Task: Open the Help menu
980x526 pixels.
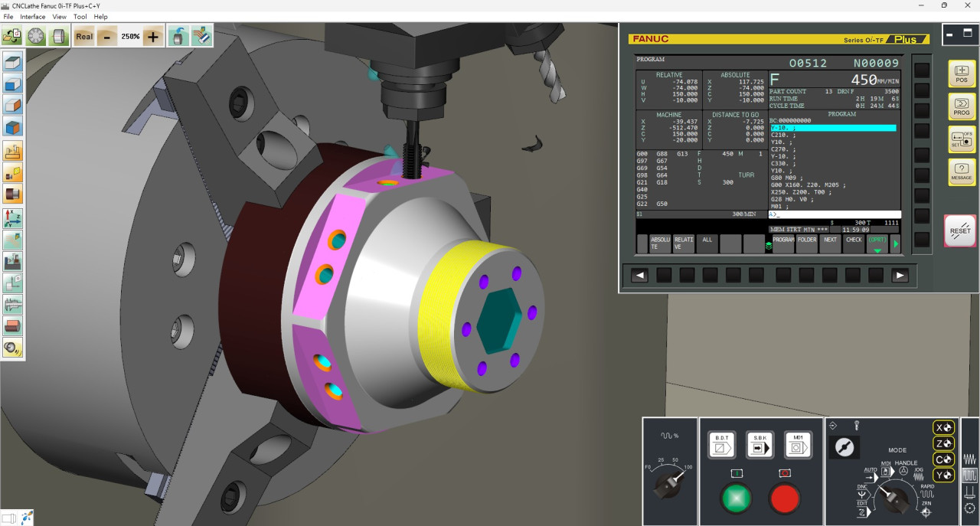Action: tap(100, 16)
